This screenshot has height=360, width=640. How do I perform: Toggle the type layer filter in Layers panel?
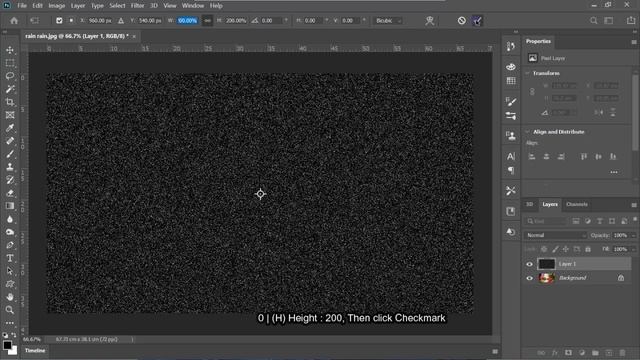point(600,221)
